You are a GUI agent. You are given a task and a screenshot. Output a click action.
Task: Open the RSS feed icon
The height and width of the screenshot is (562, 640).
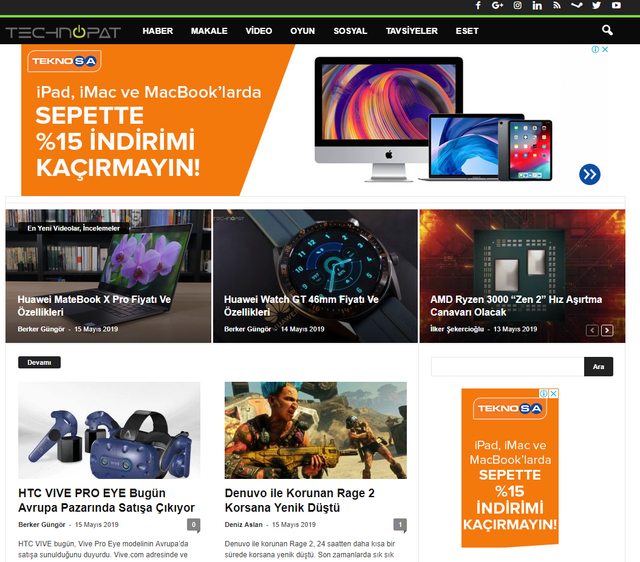pyautogui.click(x=557, y=5)
